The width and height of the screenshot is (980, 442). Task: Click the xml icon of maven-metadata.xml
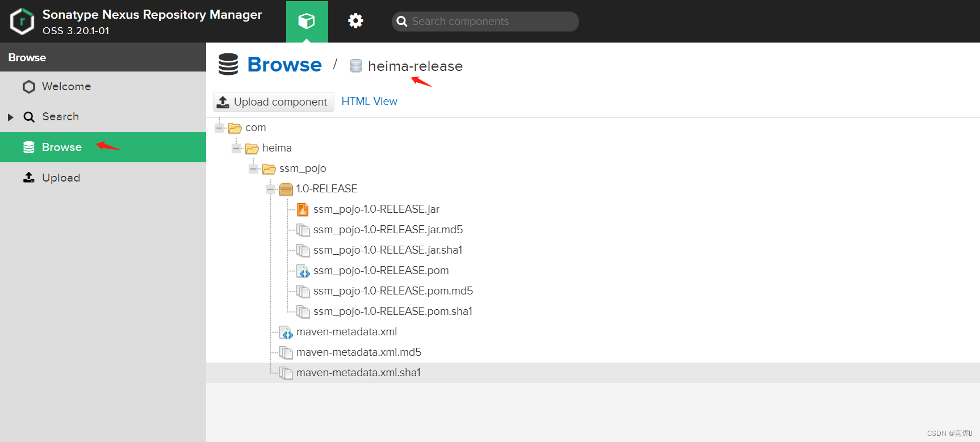pyautogui.click(x=286, y=332)
